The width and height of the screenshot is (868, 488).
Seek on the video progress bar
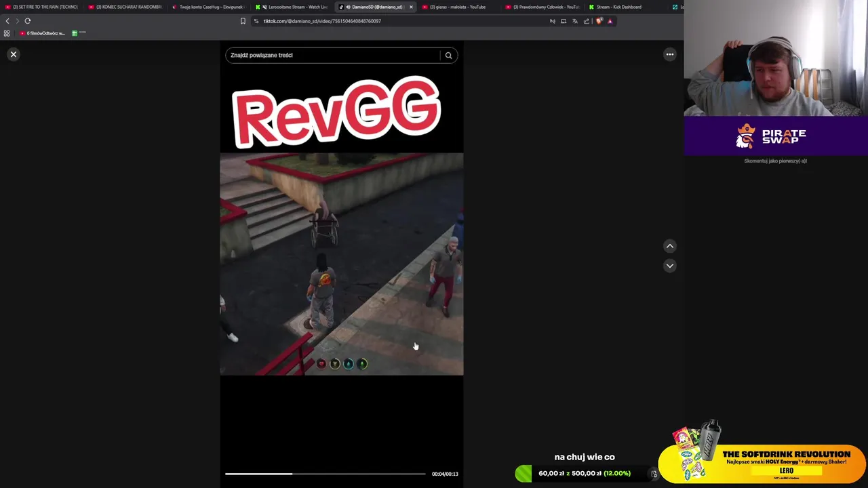[325, 474]
